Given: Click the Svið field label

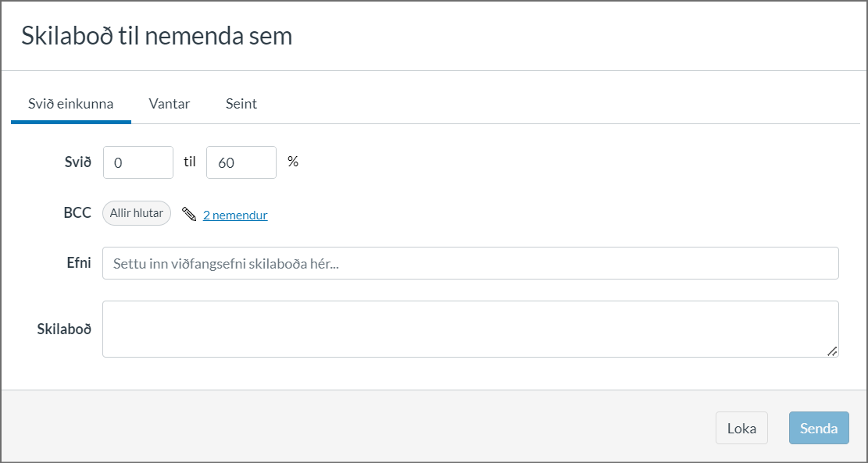Looking at the screenshot, I should [x=78, y=162].
